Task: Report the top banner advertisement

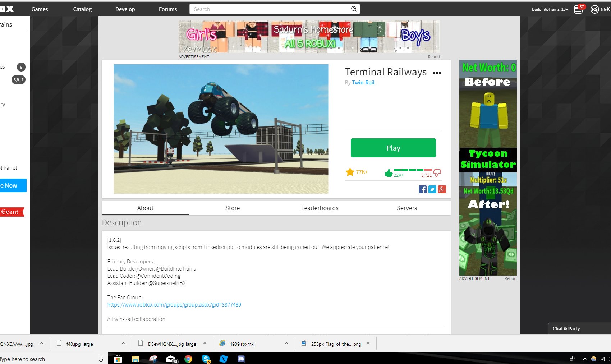Action: click(434, 57)
